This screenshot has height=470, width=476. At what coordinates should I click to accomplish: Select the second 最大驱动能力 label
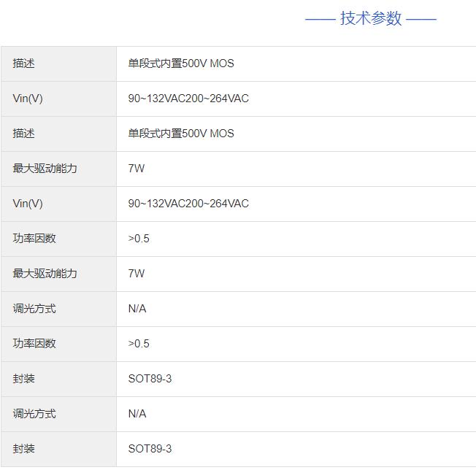[x=45, y=274]
